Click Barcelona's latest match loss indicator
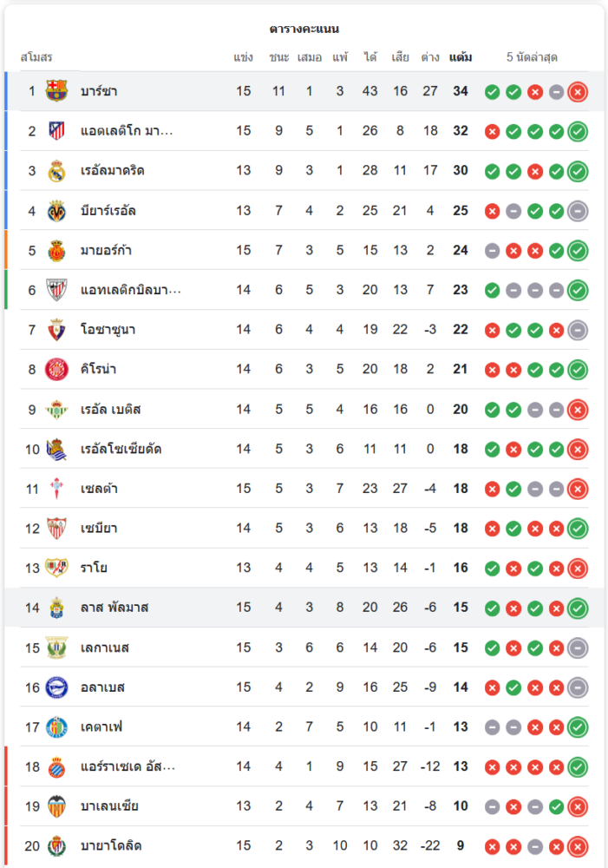This screenshot has height=868, width=608. click(x=578, y=92)
